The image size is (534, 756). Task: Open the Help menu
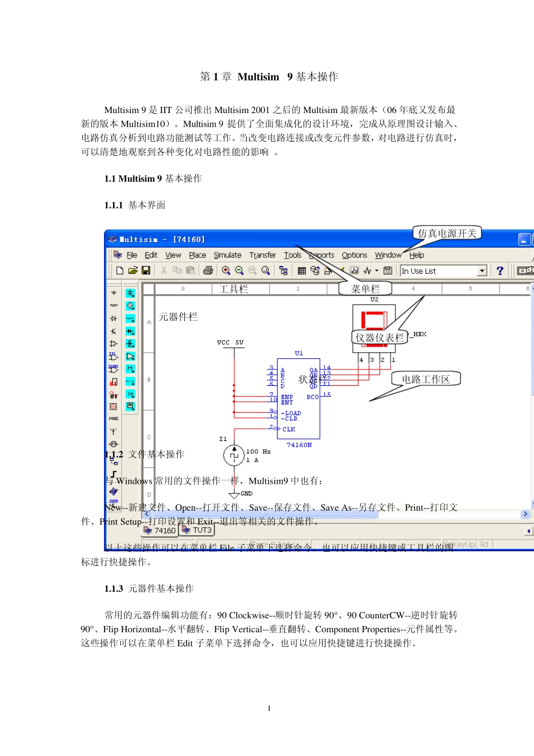click(x=417, y=255)
